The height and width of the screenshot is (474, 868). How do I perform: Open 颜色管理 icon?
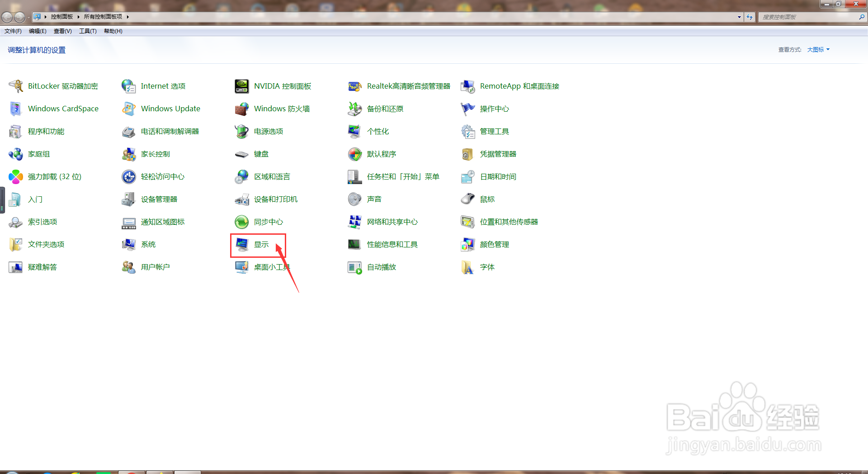click(468, 244)
